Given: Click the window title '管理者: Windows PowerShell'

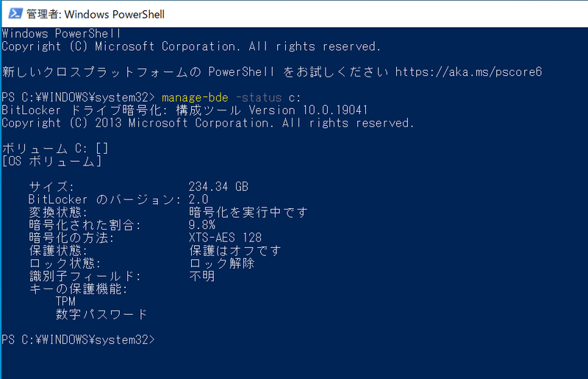Looking at the screenshot, I should (x=96, y=14).
